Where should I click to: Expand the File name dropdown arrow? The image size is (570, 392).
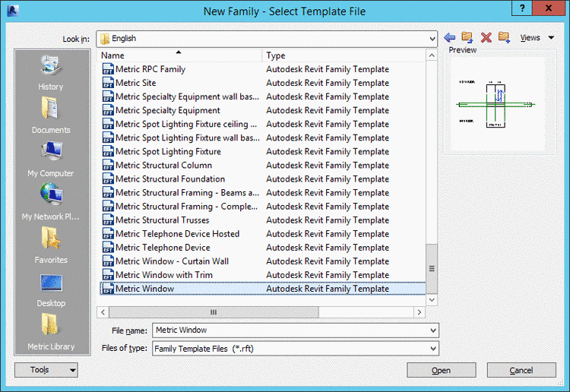[x=433, y=330]
